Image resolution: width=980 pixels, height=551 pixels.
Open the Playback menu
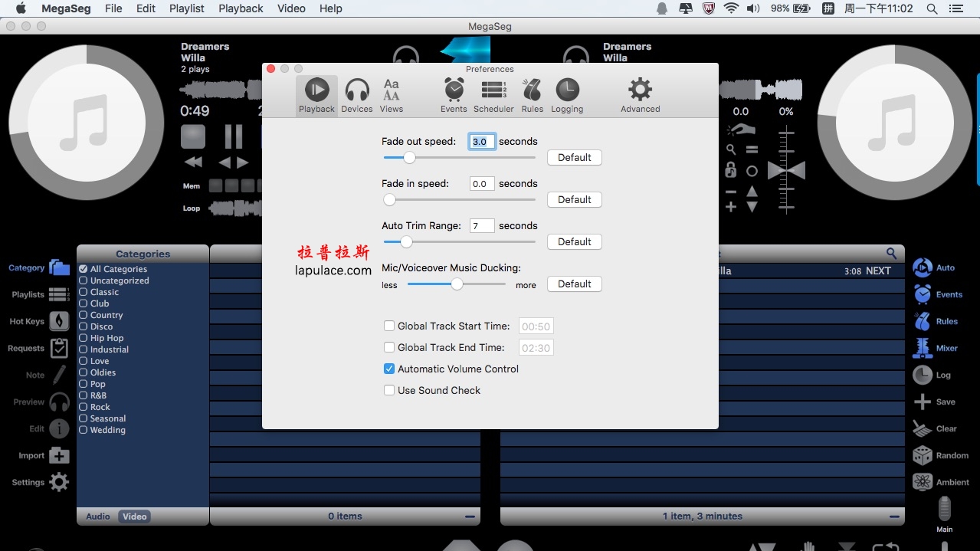click(x=241, y=8)
